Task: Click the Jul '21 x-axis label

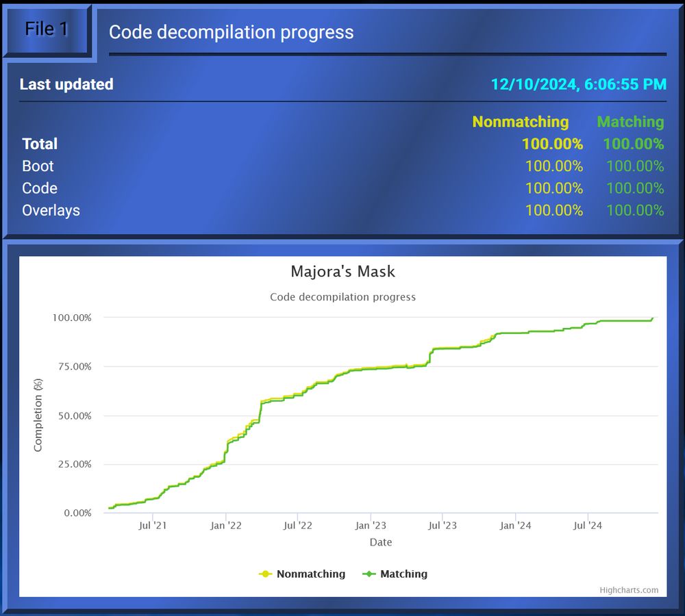Action: [x=153, y=526]
